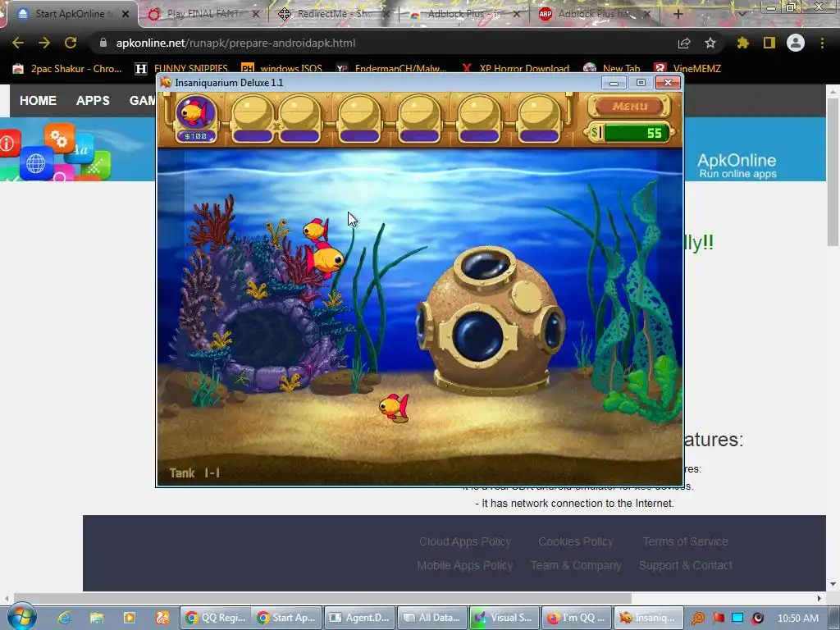This screenshot has height=630, width=840.
Task: Go back in Chrome
Action: (18, 43)
